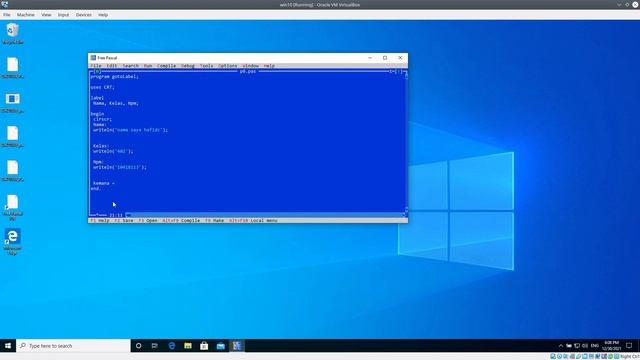Open the Edit menu in Free Pascal

click(x=111, y=66)
